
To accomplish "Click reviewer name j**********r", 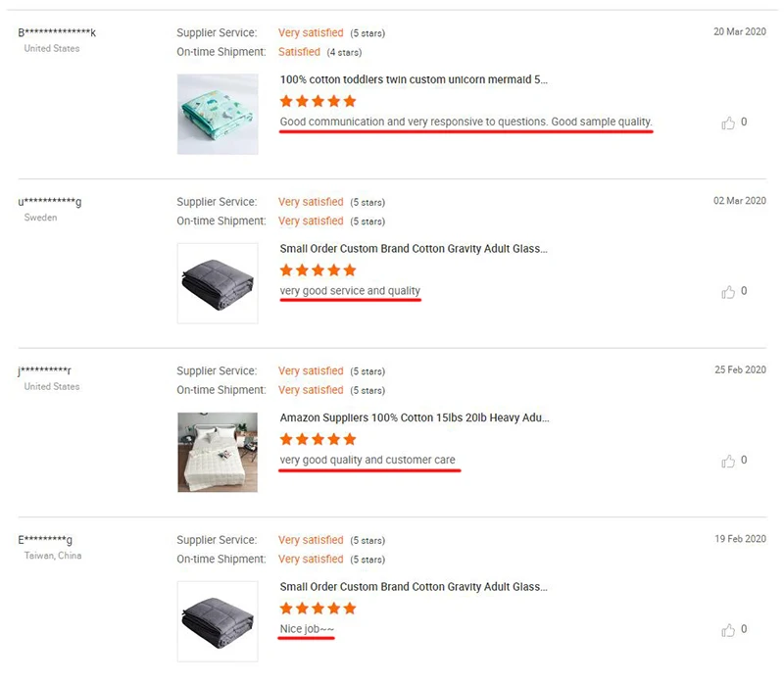I will click(45, 371).
